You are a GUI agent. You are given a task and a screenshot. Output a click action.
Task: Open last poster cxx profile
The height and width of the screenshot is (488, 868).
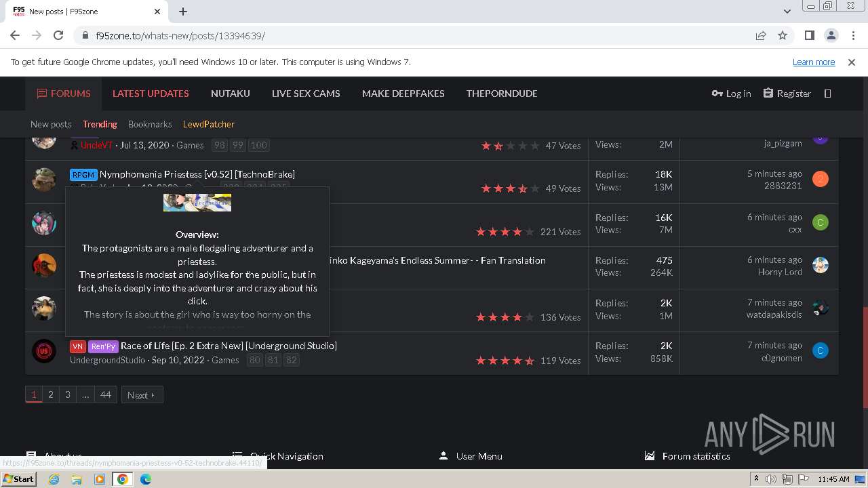coord(795,229)
